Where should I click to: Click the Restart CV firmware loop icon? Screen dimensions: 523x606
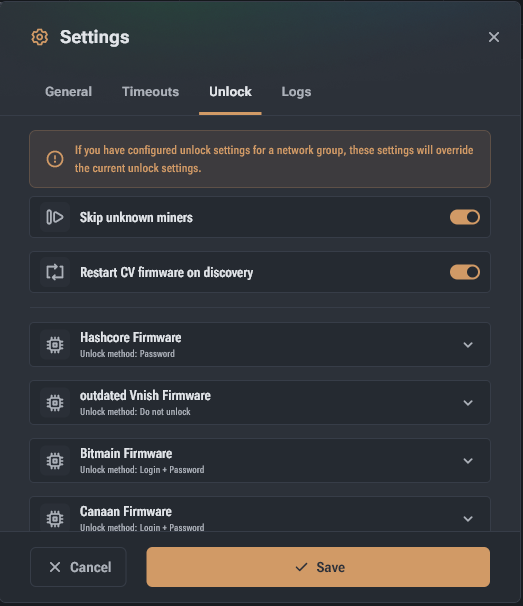click(55, 272)
